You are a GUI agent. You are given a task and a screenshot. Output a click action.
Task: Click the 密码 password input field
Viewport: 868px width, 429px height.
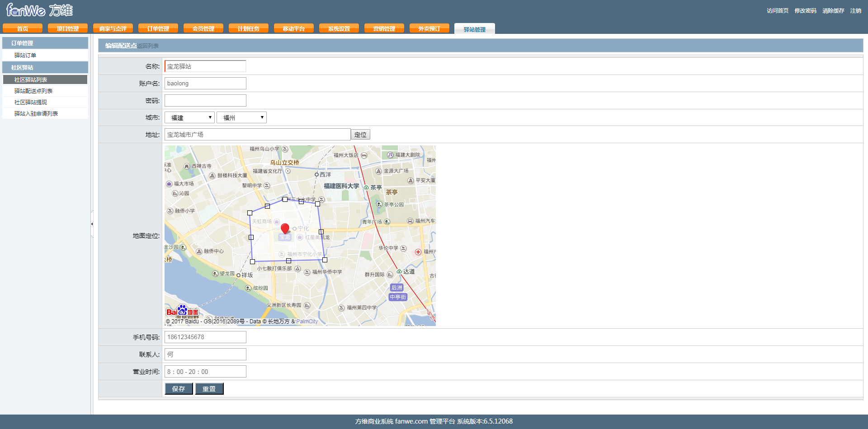[205, 100]
